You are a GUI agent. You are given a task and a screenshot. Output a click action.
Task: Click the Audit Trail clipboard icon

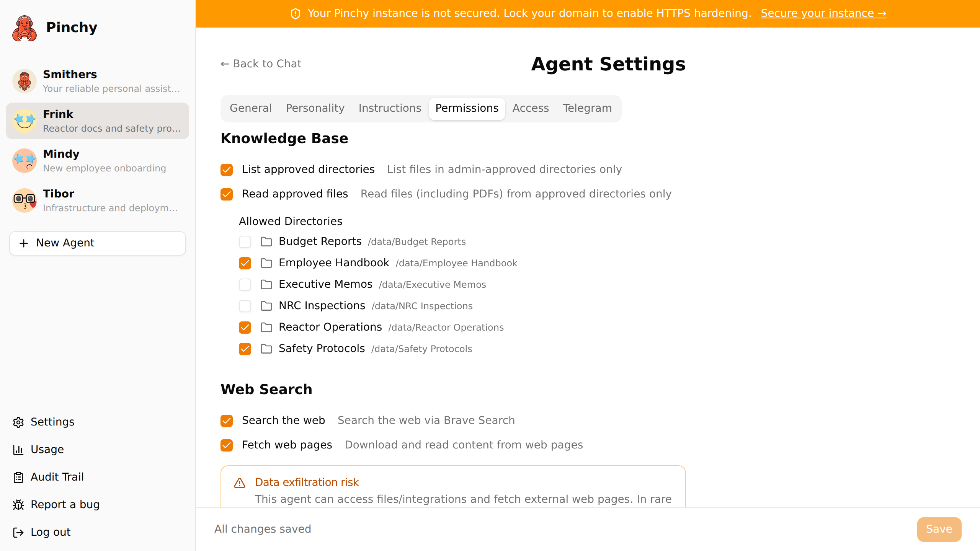tap(18, 477)
